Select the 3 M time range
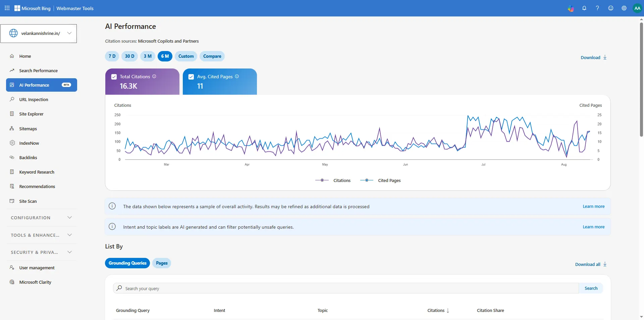Screen dimensions: 644x320 [x=148, y=56]
